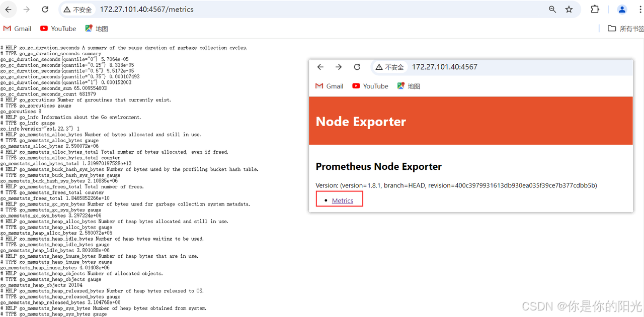Click the go_memstats_buck_hash_sys_bytes 2.10885e+06 line
644x317 pixels.
click(x=59, y=181)
